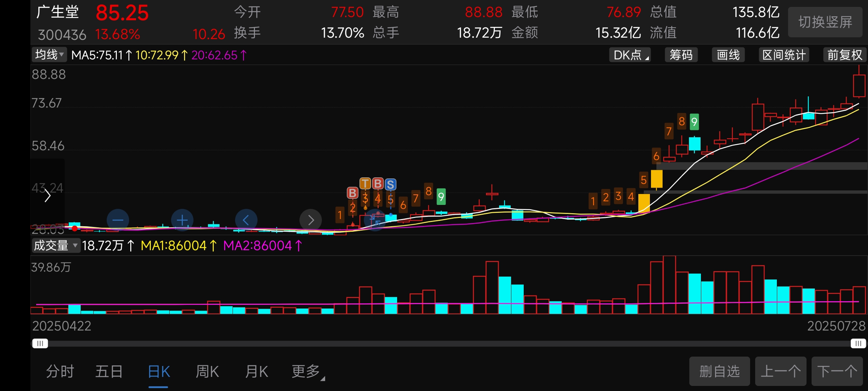Tap the tallest volume bar in July
The height and width of the screenshot is (391, 868).
tap(669, 285)
